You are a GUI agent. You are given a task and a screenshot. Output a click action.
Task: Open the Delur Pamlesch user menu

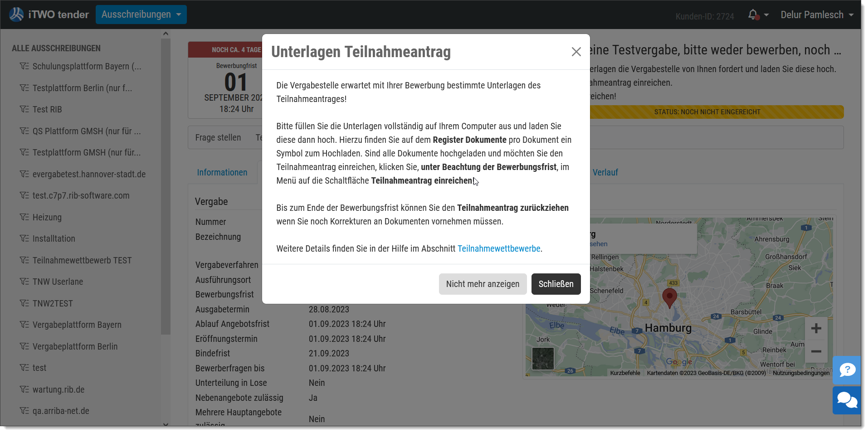pyautogui.click(x=817, y=15)
